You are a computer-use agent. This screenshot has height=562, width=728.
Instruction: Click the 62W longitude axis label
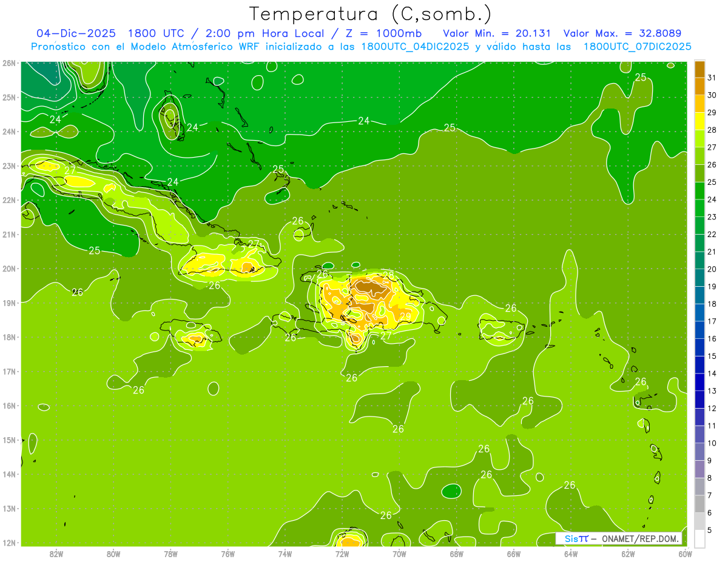coord(628,554)
